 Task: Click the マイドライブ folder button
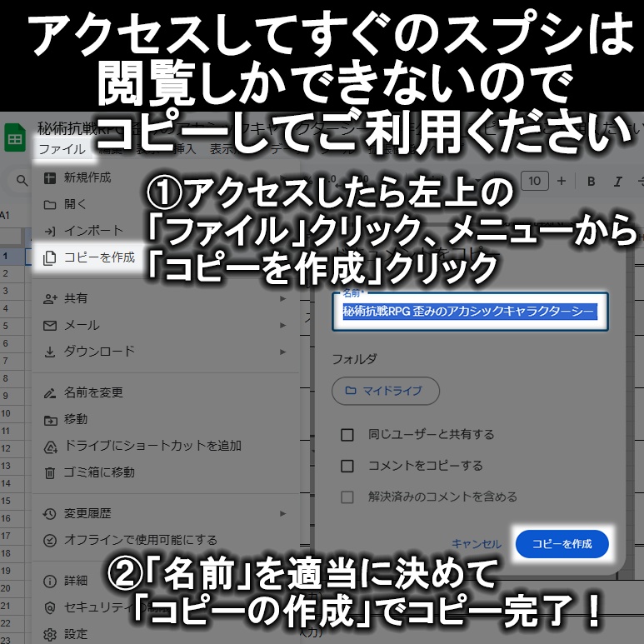385,391
